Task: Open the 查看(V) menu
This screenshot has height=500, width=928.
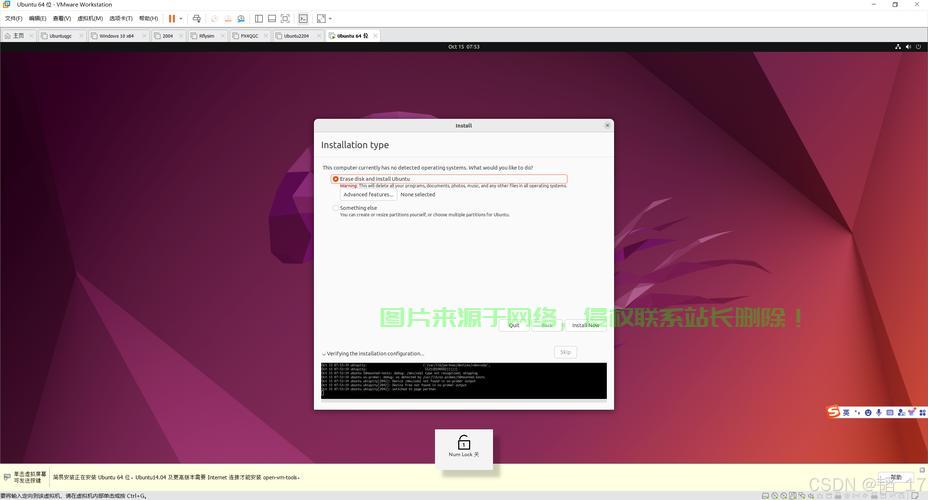Action: (62, 19)
